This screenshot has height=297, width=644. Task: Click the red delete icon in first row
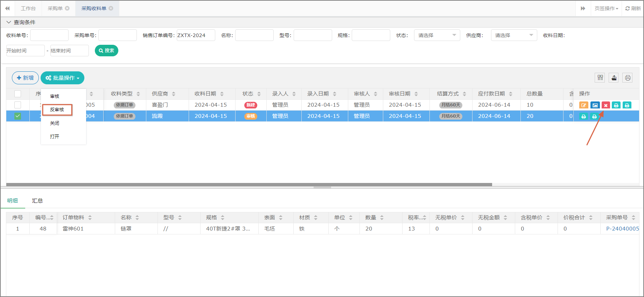(x=605, y=105)
